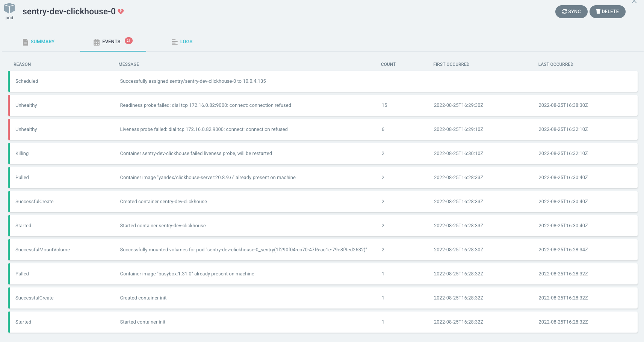Viewport: 644px width, 342px height.
Task: Click the Liveness probe failed message
Action: [204, 129]
